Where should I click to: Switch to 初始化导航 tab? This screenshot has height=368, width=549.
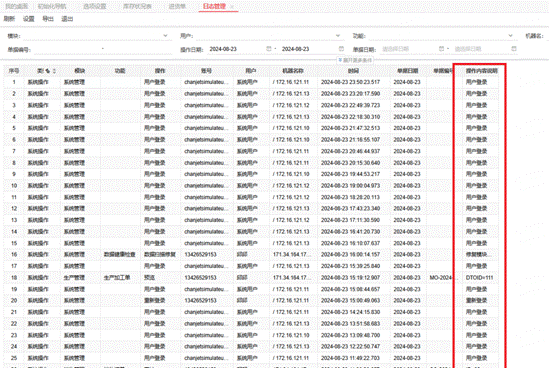[52, 6]
